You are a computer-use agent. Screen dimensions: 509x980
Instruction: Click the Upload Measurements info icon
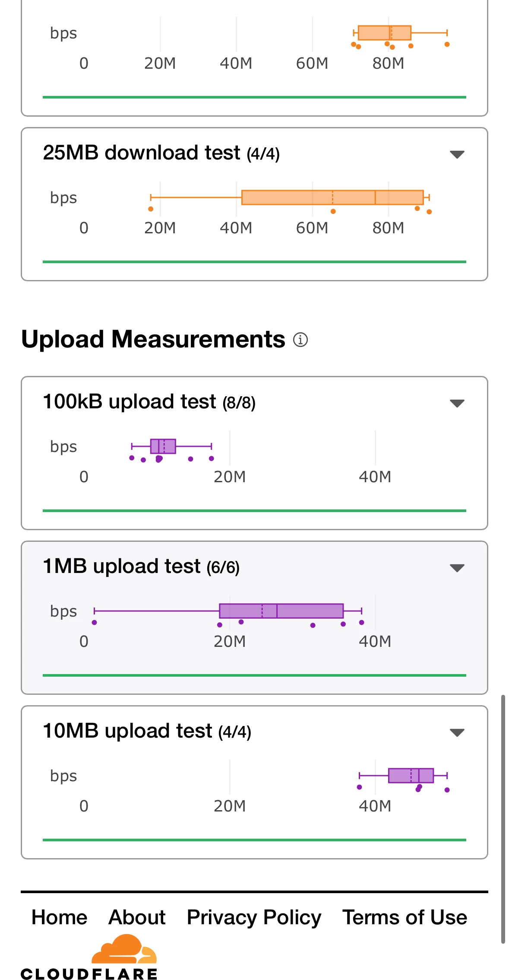coord(300,340)
